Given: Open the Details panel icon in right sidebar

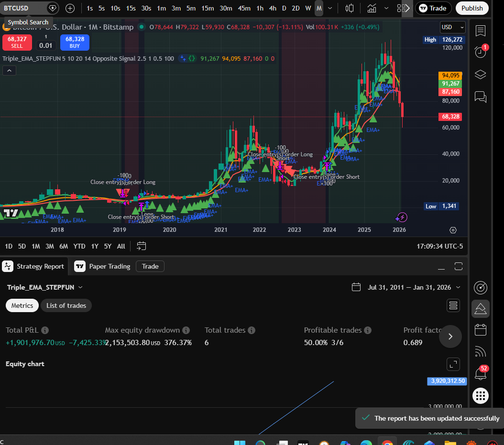Looking at the screenshot, I should point(480,31).
